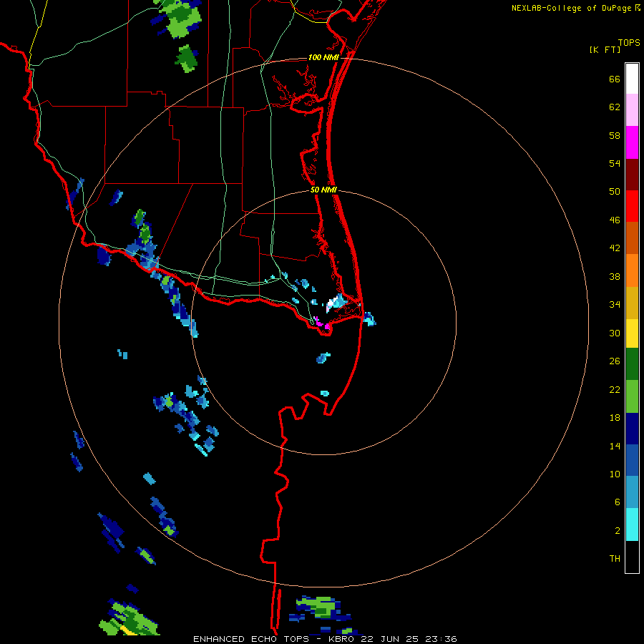Click the 'TOPS' legend heading
This screenshot has width=644, height=644.
(x=629, y=43)
